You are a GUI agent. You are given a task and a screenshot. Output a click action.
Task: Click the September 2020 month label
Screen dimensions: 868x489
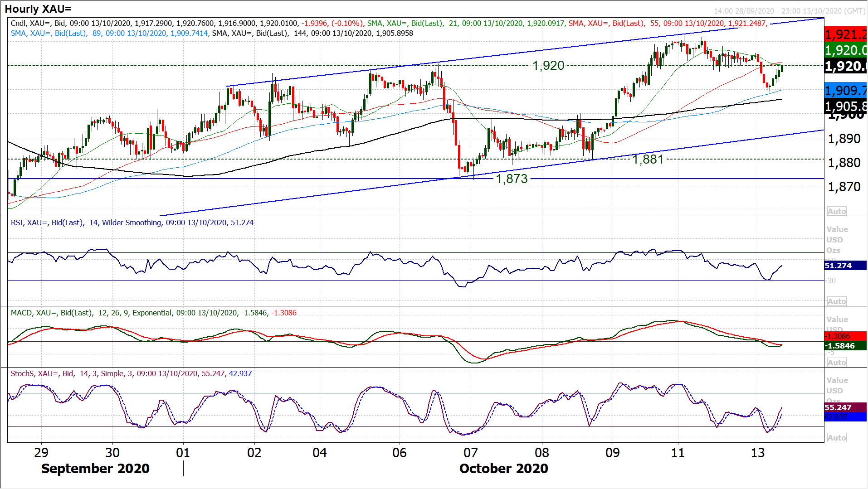(95, 469)
